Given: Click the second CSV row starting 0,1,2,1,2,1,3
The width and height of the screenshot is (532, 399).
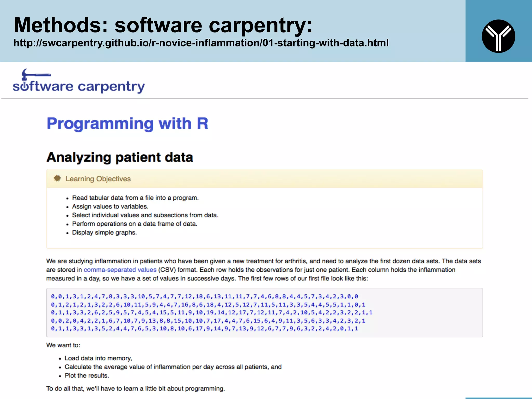Looking at the screenshot, I should coord(208,304).
